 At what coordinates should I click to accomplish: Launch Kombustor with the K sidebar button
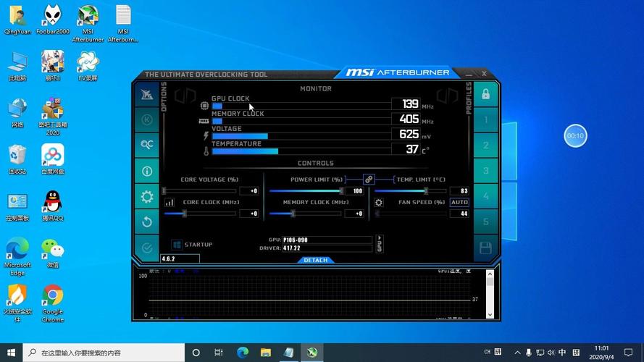coord(147,119)
